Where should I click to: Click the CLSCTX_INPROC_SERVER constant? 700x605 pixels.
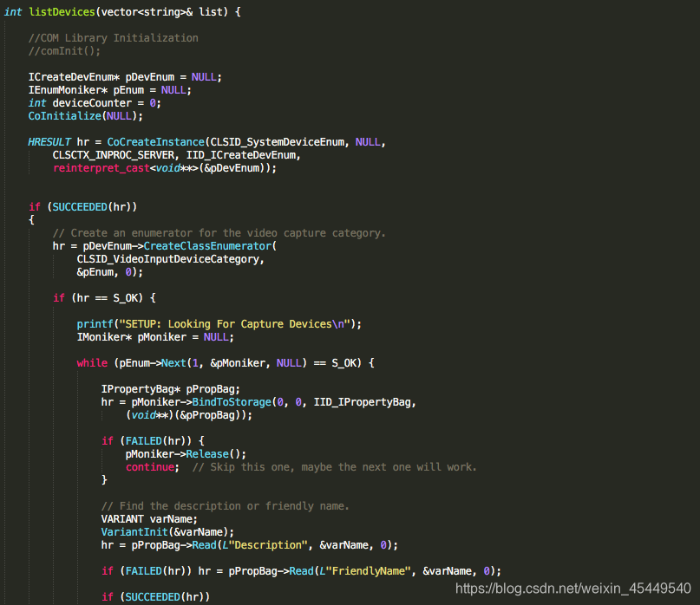(x=114, y=155)
